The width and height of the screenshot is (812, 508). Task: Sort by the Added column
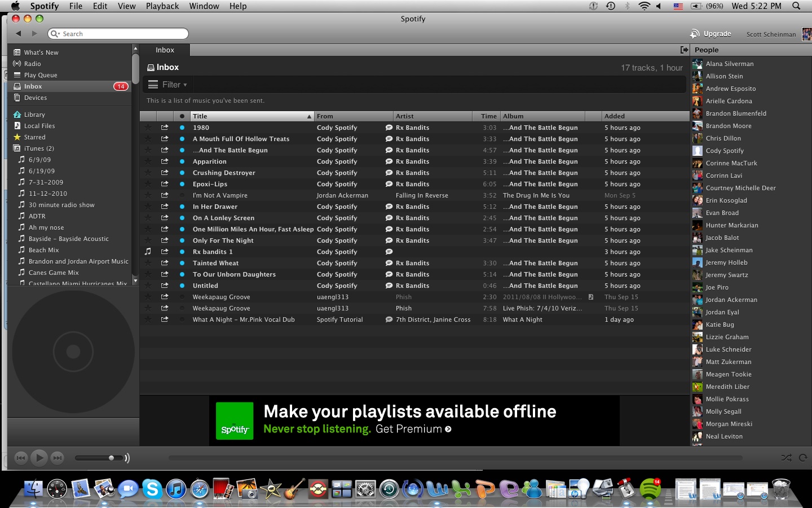(646, 116)
